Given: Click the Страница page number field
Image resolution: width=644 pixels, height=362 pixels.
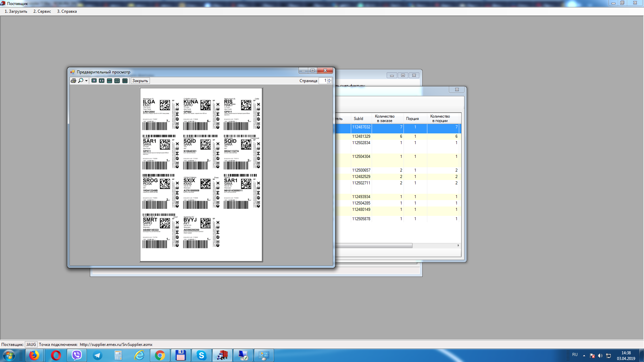Looking at the screenshot, I should (323, 81).
